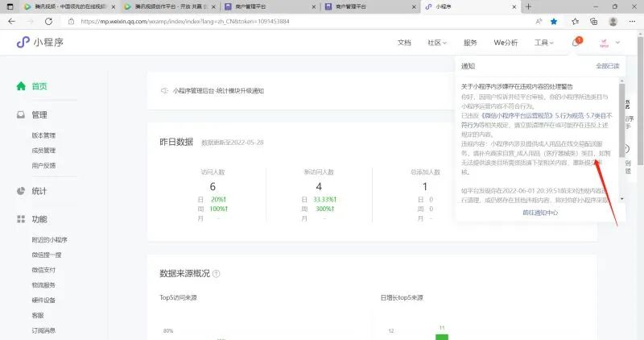Open the 服务 header menu item
The image size is (644, 340).
(470, 43)
